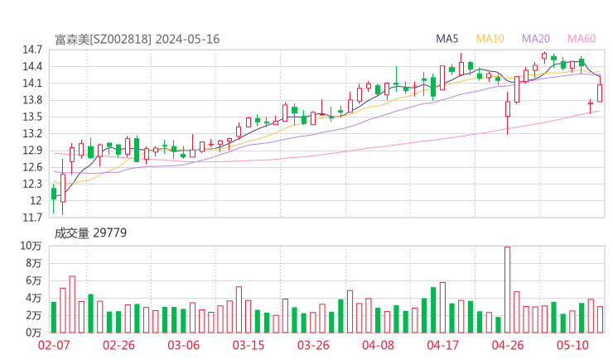Click the 04-17 date label

[x=443, y=345]
